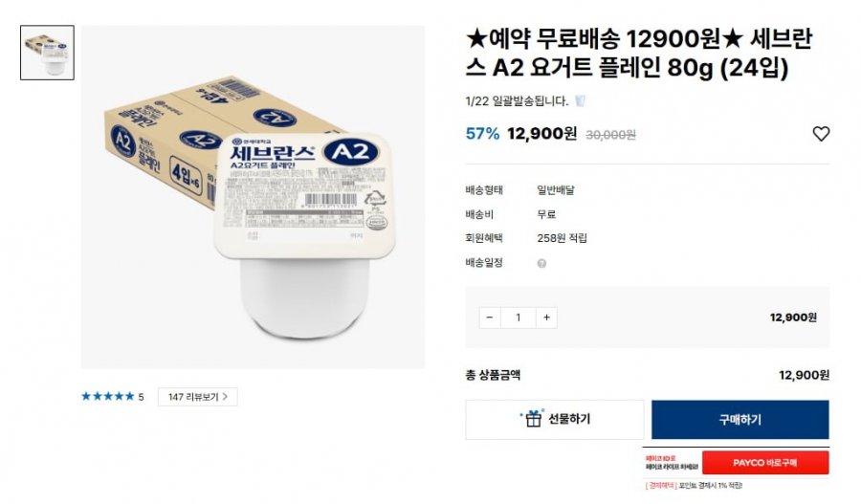This screenshot has width=861, height=504.
Task: Click the struck-through 30,000원 original price
Action: click(x=610, y=135)
